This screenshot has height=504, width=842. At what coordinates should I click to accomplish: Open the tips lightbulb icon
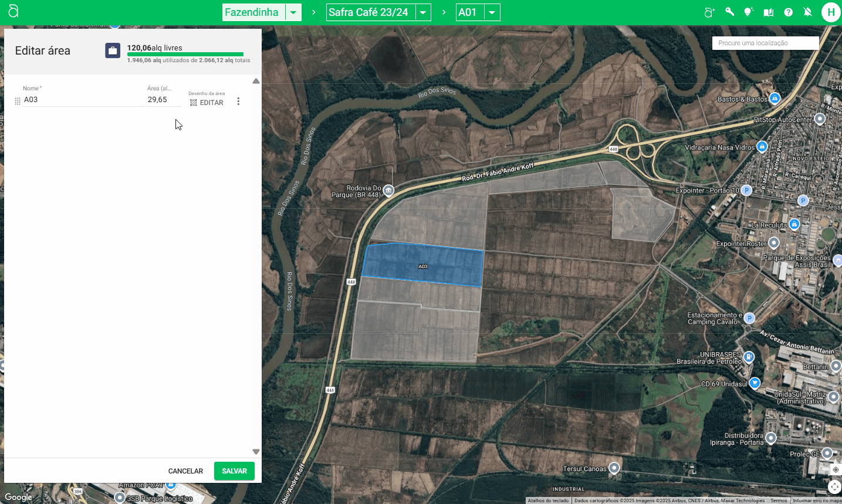point(749,12)
